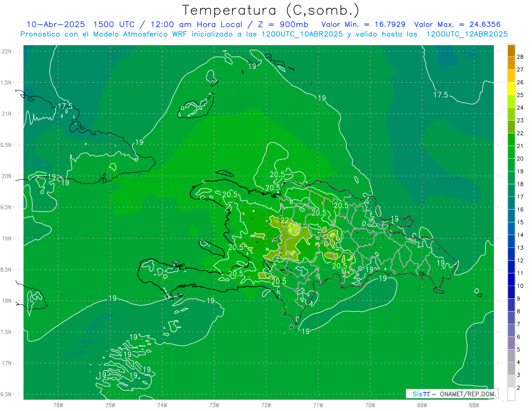The height and width of the screenshot is (411, 532).
Task: Click the 'Temperatura (C,somb.)' chart title
Action: click(x=270, y=10)
